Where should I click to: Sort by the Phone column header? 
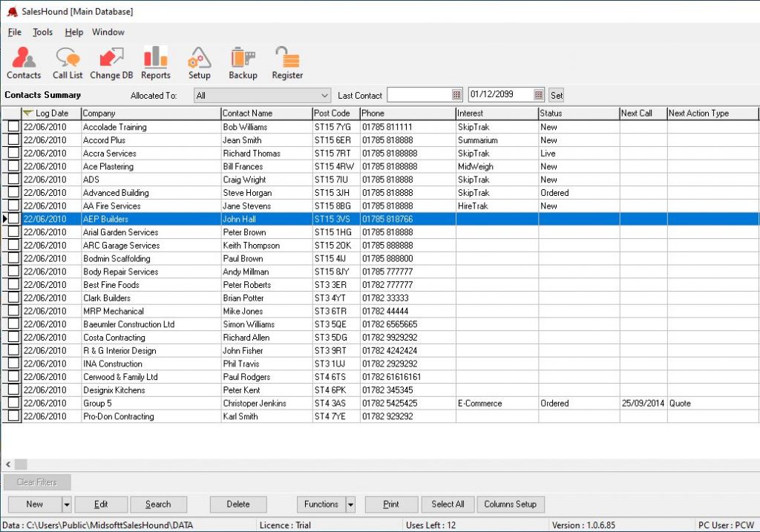(x=407, y=114)
